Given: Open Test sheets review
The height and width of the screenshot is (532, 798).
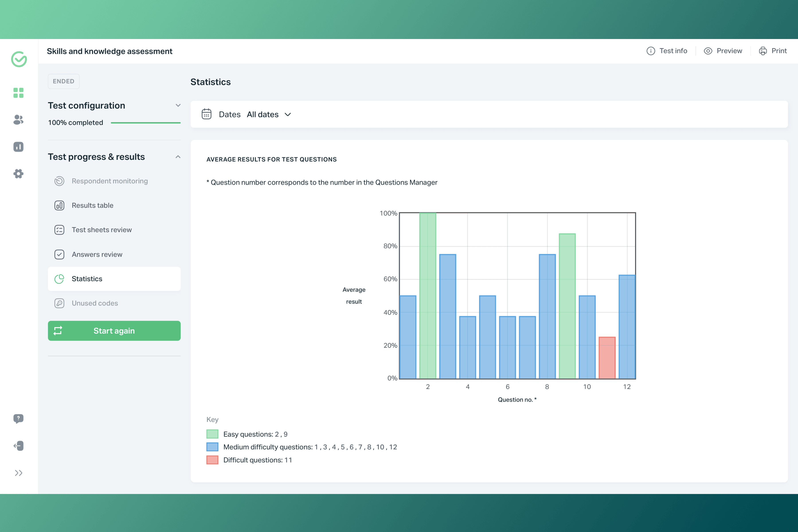Looking at the screenshot, I should point(102,230).
